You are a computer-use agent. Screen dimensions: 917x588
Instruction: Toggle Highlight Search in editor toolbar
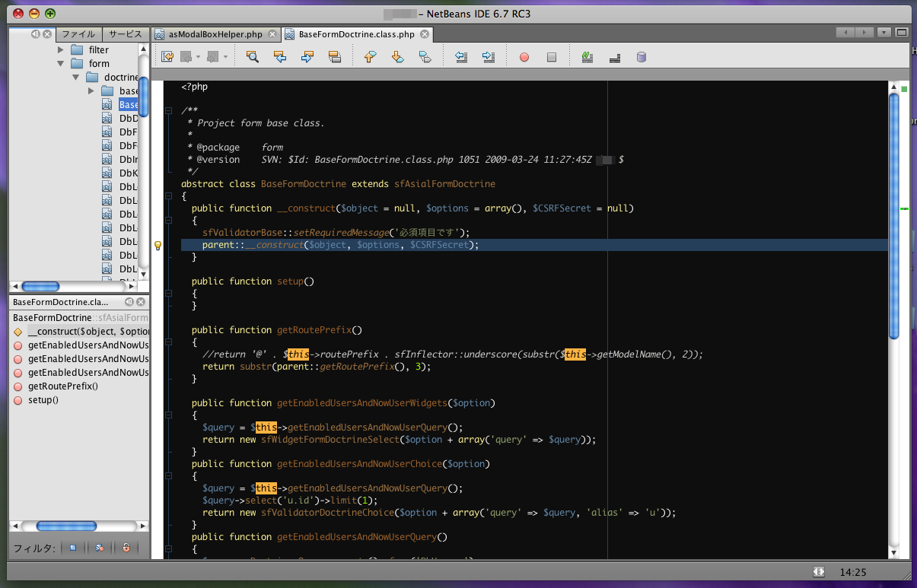[x=334, y=57]
